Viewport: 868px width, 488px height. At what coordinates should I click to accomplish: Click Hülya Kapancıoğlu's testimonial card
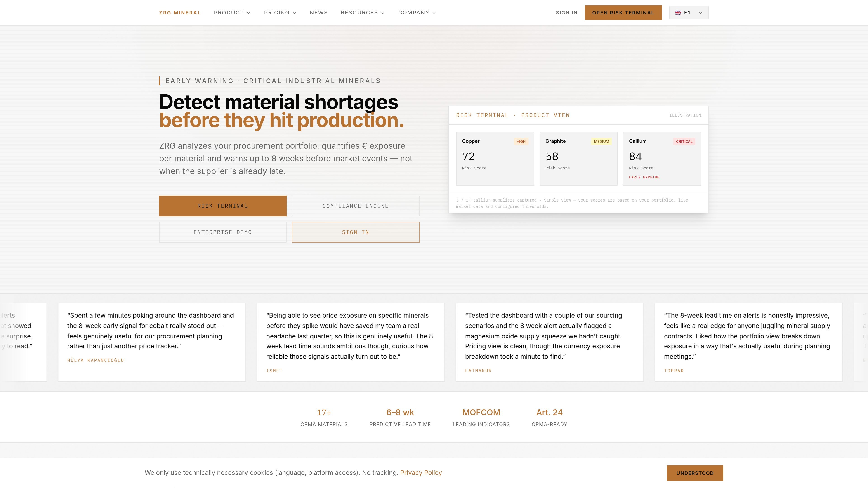152,342
